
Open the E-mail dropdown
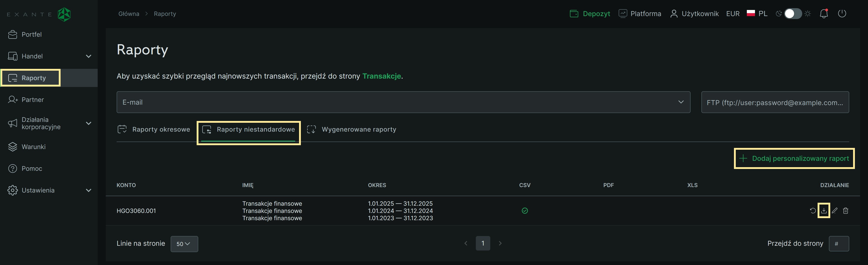pyautogui.click(x=403, y=102)
